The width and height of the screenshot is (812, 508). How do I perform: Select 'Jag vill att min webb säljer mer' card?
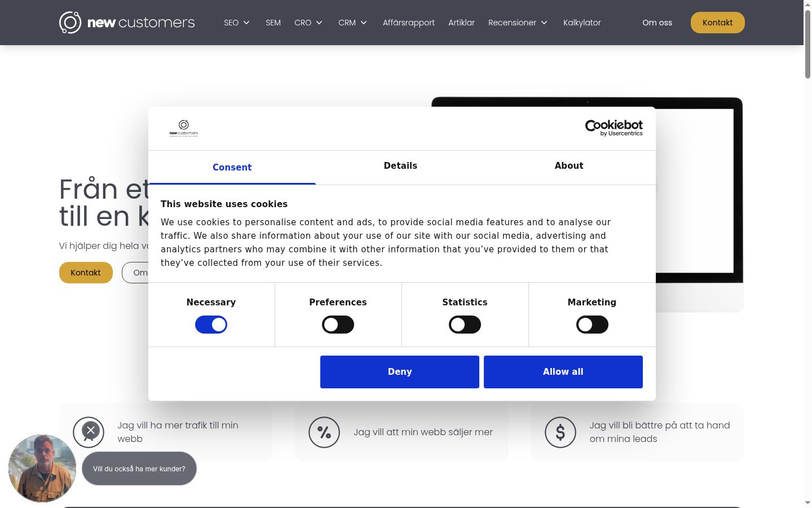[401, 432]
